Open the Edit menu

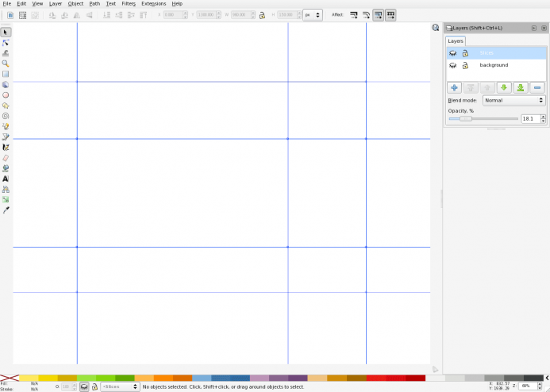pos(21,3)
